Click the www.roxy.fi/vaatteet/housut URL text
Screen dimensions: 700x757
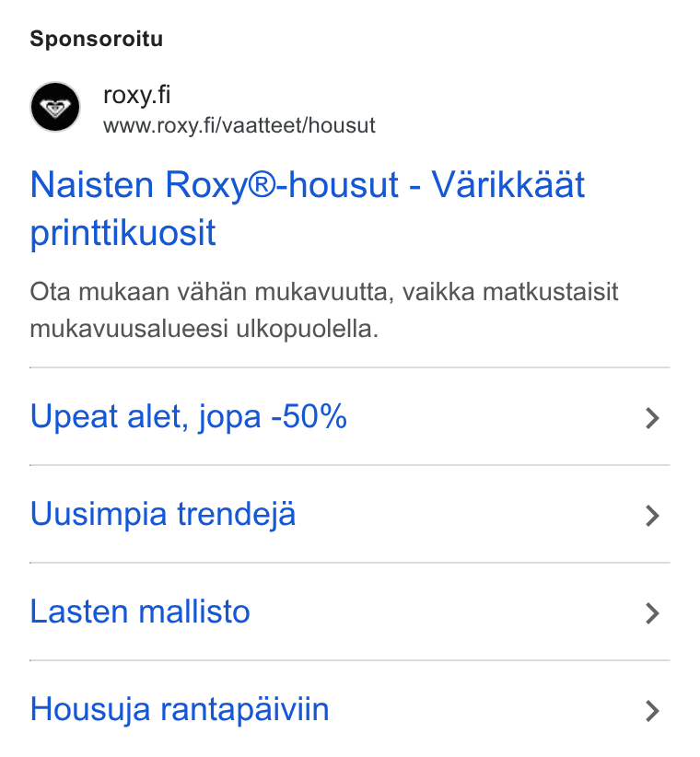[239, 125]
